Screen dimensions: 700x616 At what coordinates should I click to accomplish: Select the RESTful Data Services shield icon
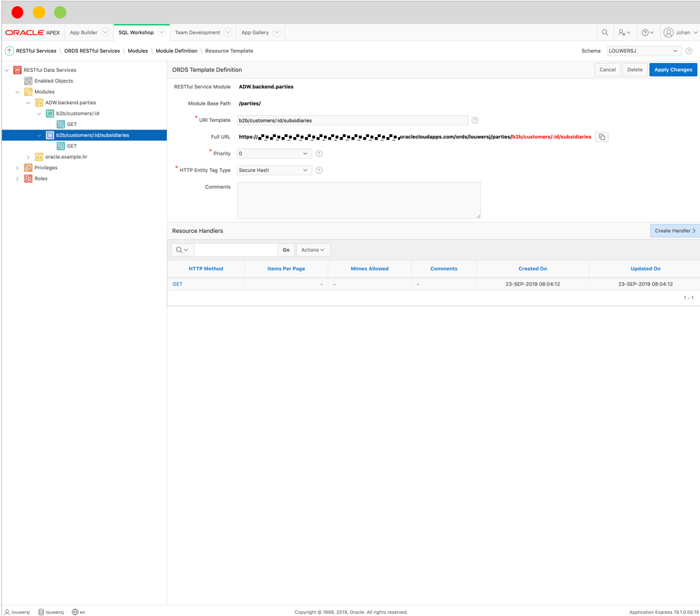16,70
